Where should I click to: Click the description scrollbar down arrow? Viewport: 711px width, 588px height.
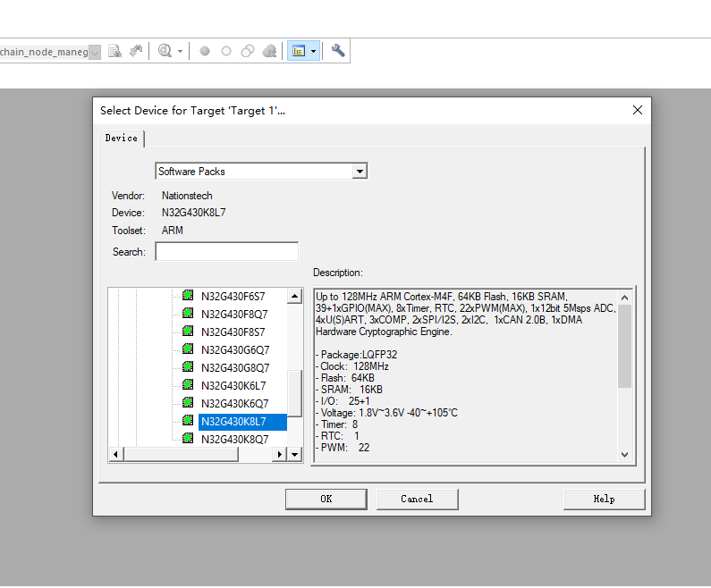click(x=624, y=454)
